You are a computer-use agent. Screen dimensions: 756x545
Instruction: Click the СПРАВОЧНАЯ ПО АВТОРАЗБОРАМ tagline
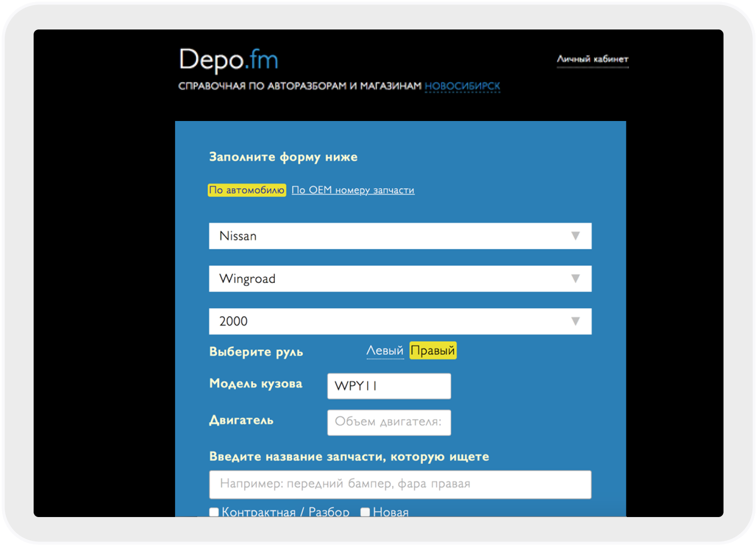point(300,86)
